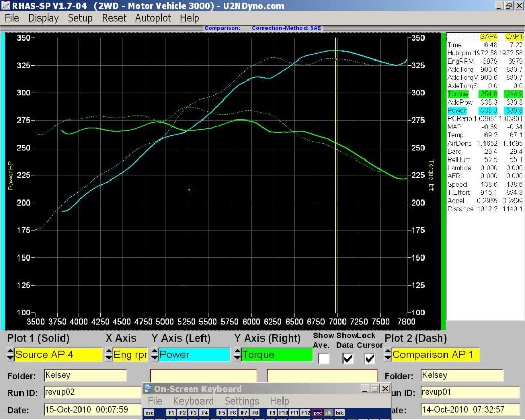This screenshot has width=525, height=420.
Task: Click the F5 key on On-Screen Keyboard
Action: (221, 413)
